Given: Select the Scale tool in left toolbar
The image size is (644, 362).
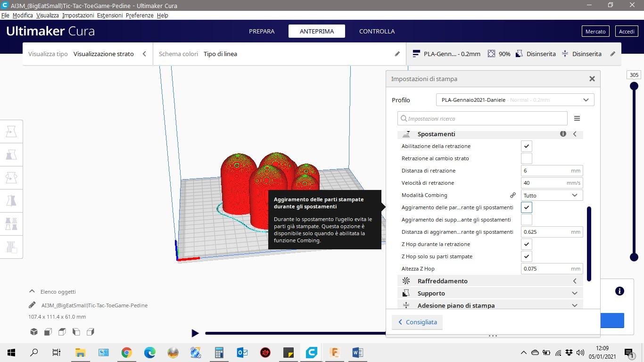Looking at the screenshot, I should pos(11,155).
